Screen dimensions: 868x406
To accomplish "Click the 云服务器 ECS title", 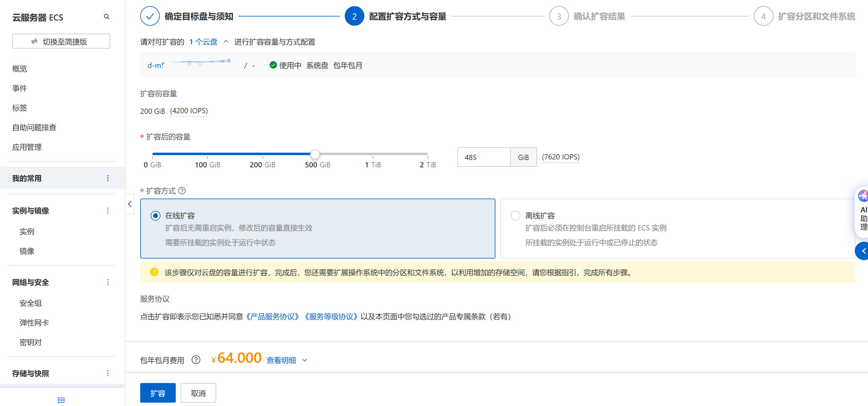I will (x=38, y=17).
